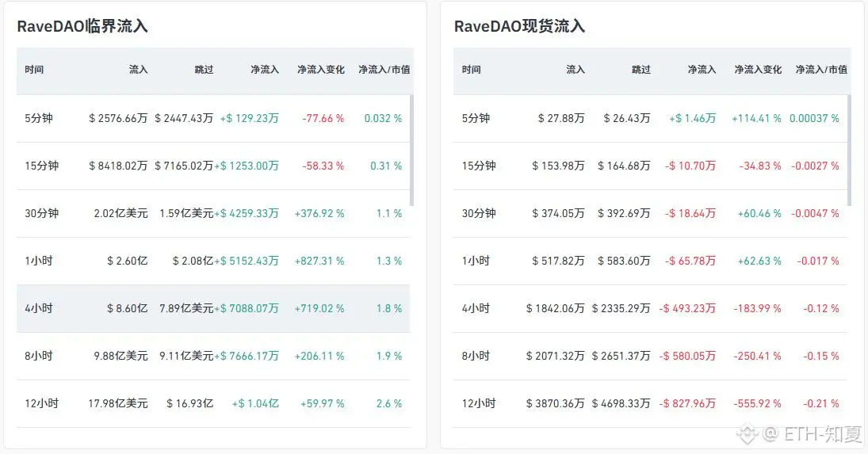868x454 pixels.
Task: Click the -250.41 % change value
Action: click(x=758, y=356)
